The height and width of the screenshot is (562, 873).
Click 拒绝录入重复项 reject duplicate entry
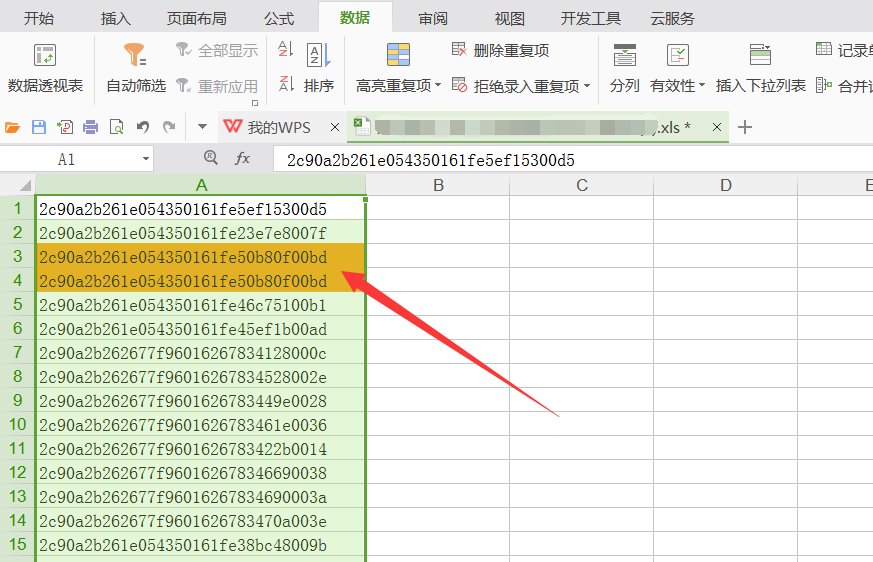[x=516, y=86]
